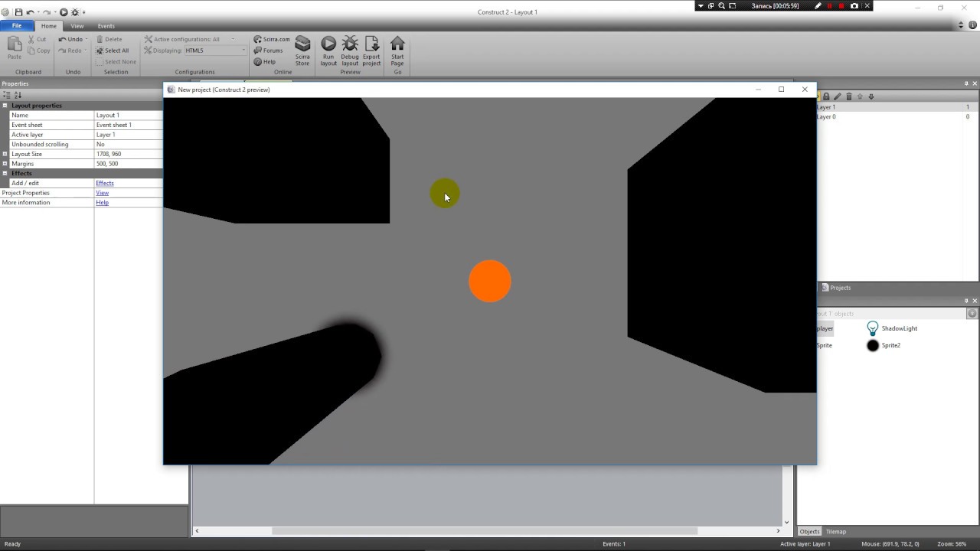
Task: Click the Effects add/edit link
Action: [x=105, y=183]
